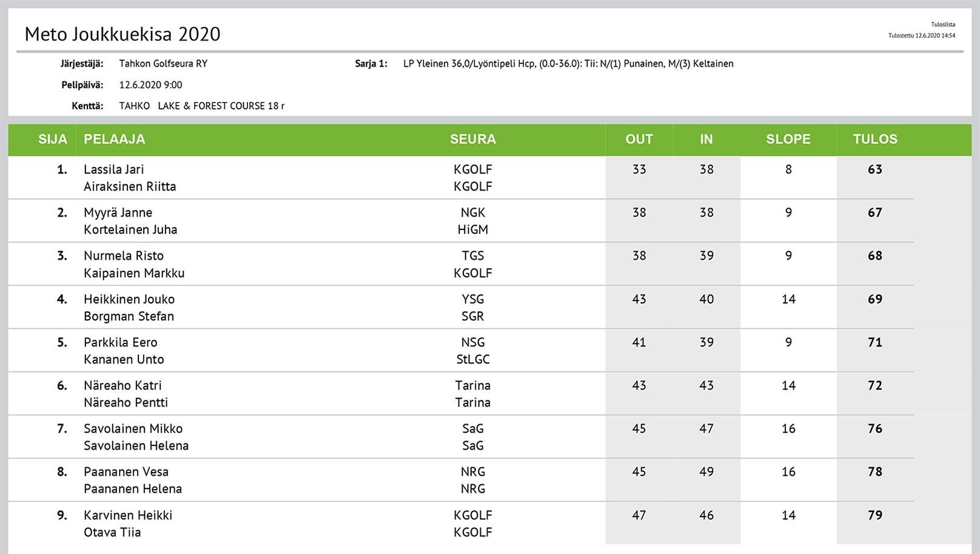Viewport: 980px width, 554px height.
Task: Click IN score 47 for Savolainen Mikko
Action: pos(706,428)
